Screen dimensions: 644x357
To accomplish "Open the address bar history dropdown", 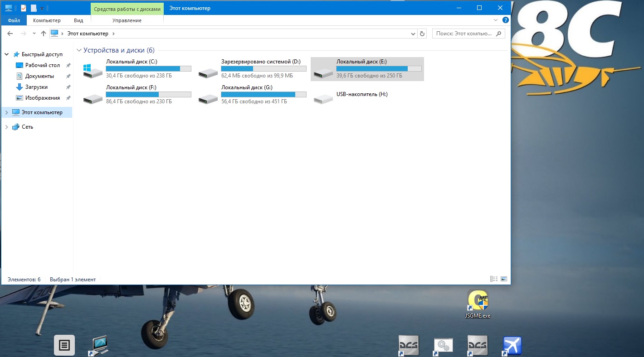I will pyautogui.click(x=413, y=34).
